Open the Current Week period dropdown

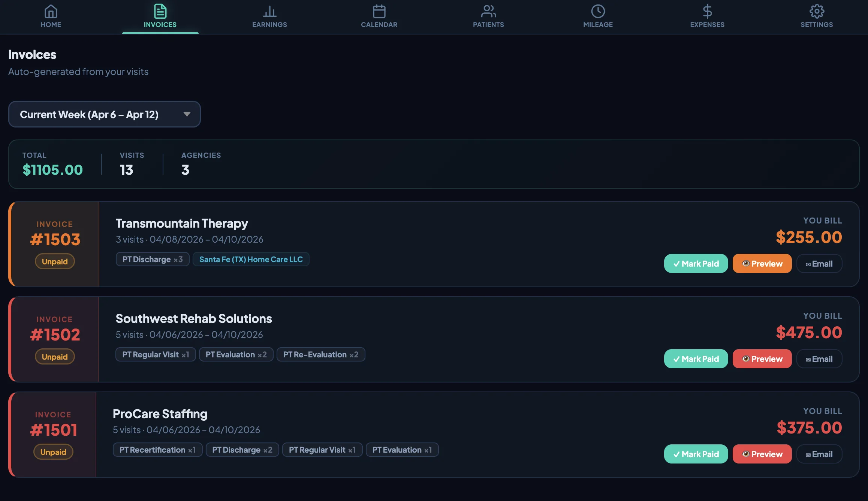(x=105, y=114)
